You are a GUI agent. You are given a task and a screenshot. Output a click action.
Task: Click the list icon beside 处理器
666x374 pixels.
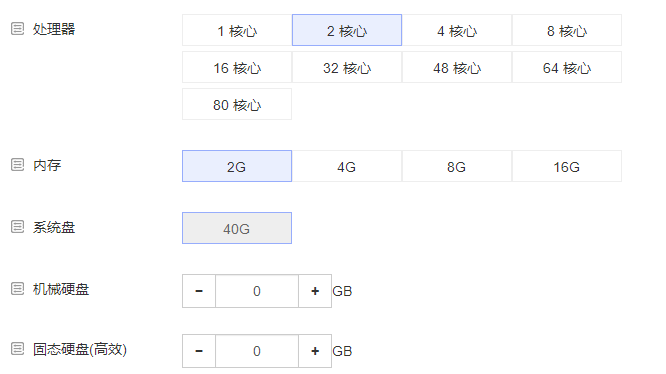(x=17, y=29)
